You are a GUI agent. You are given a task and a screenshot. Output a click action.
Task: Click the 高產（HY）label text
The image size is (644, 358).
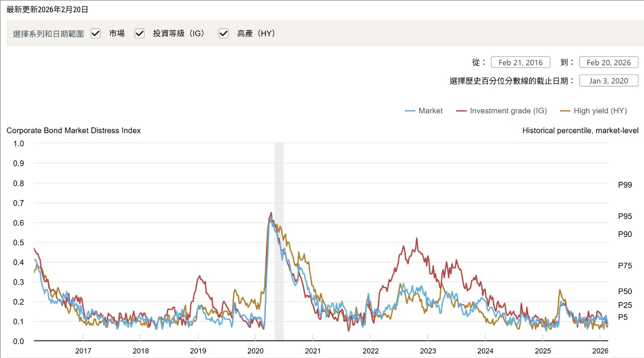(x=256, y=33)
